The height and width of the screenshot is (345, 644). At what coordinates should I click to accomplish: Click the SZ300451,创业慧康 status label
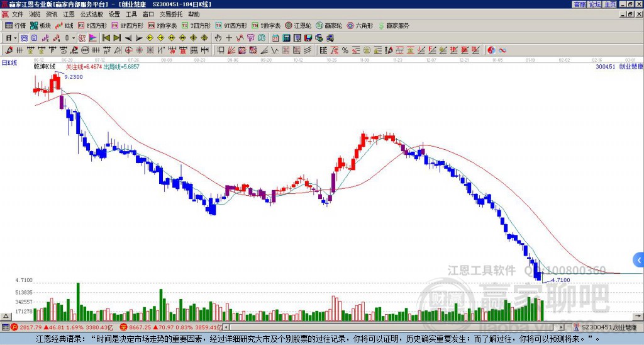[608, 327]
